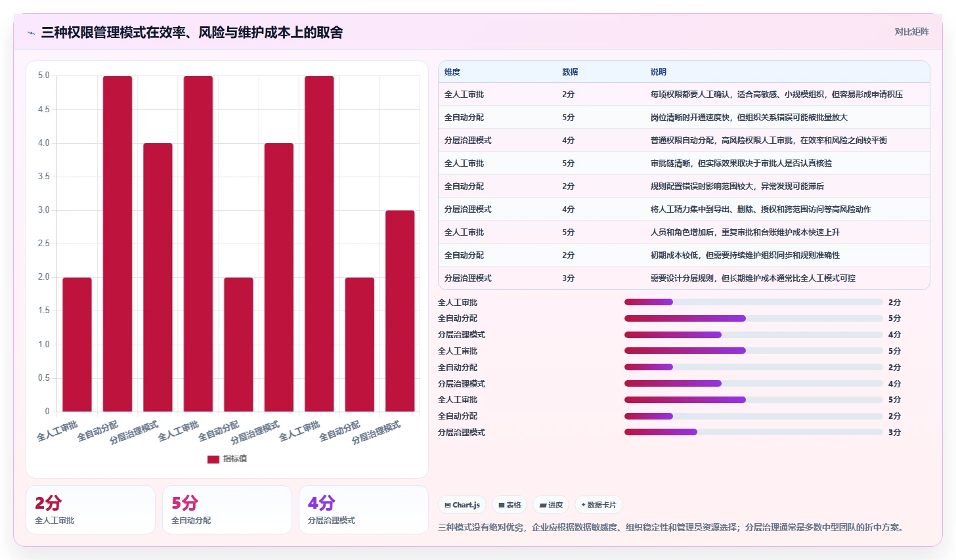Click the row text 人员和角色增加后

(682, 232)
